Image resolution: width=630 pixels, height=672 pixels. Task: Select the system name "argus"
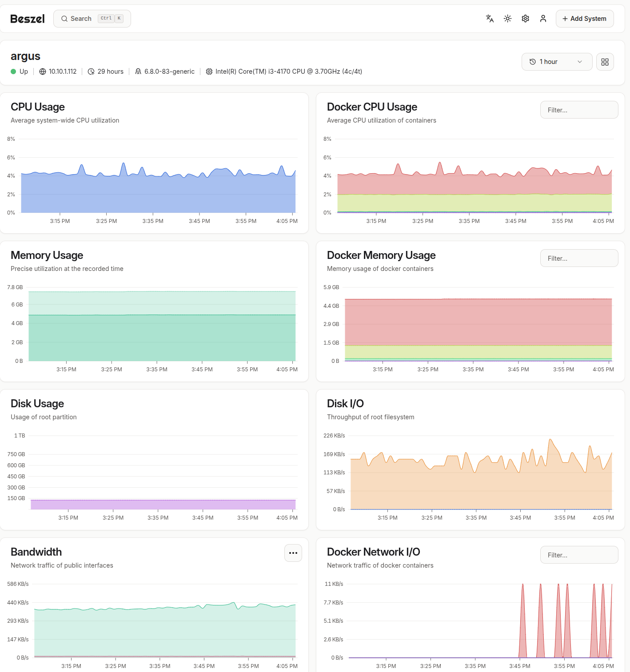point(25,56)
